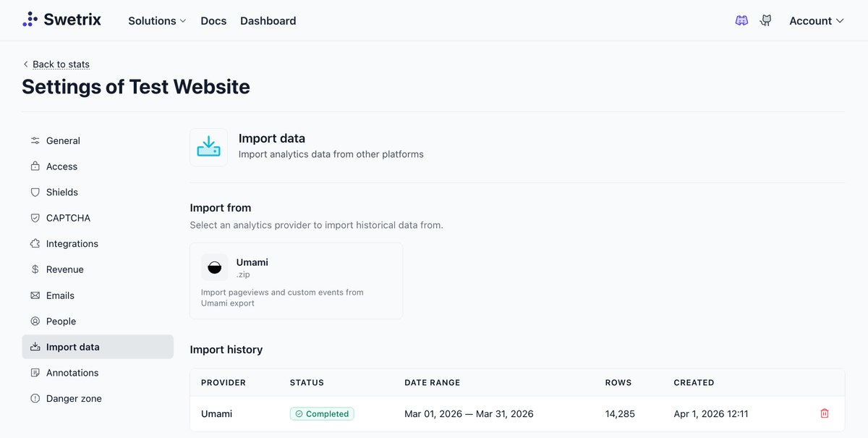This screenshot has width=868, height=438.
Task: Open the Annotations tab
Action: pos(98,373)
